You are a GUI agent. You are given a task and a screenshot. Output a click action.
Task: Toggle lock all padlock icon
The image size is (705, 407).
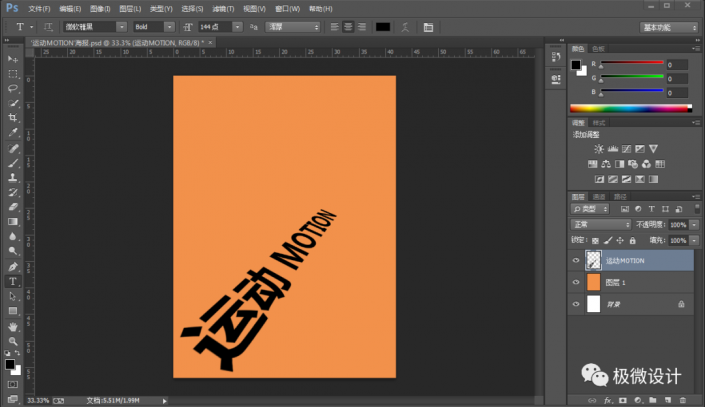point(633,241)
